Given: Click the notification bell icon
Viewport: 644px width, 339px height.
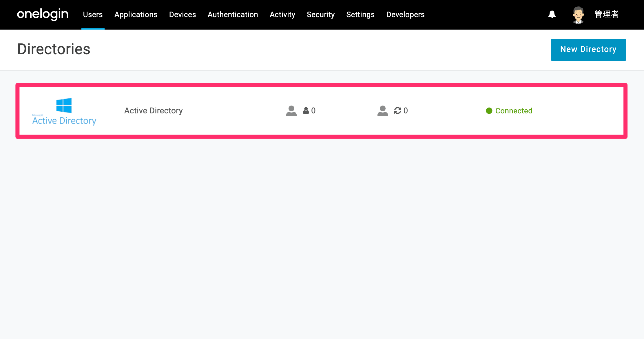Looking at the screenshot, I should click(x=552, y=14).
